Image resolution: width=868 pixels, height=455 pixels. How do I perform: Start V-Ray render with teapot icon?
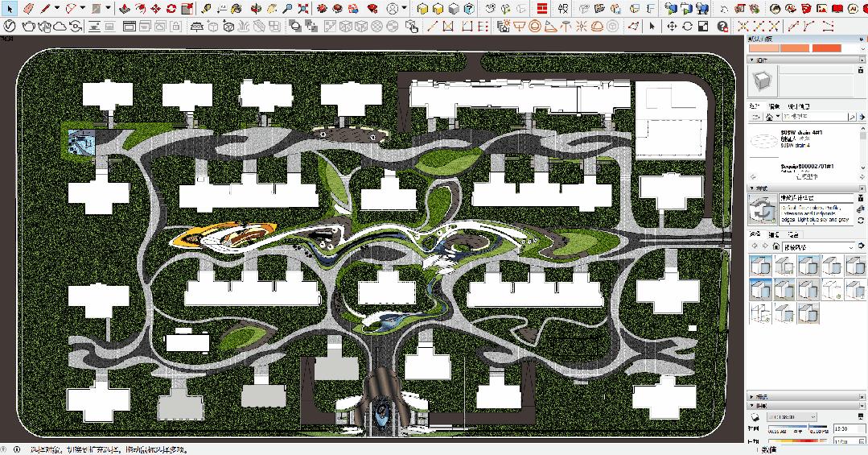[28, 26]
